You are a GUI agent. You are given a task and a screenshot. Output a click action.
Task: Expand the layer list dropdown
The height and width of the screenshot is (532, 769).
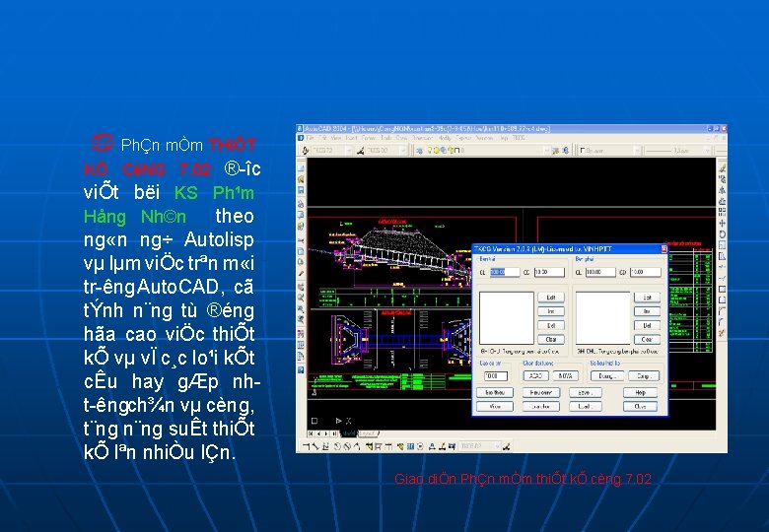click(546, 151)
